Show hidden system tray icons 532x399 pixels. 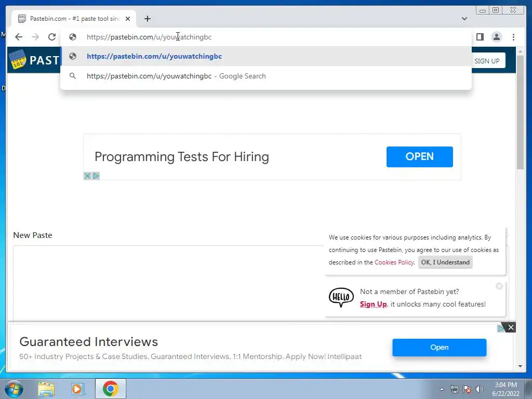click(442, 389)
